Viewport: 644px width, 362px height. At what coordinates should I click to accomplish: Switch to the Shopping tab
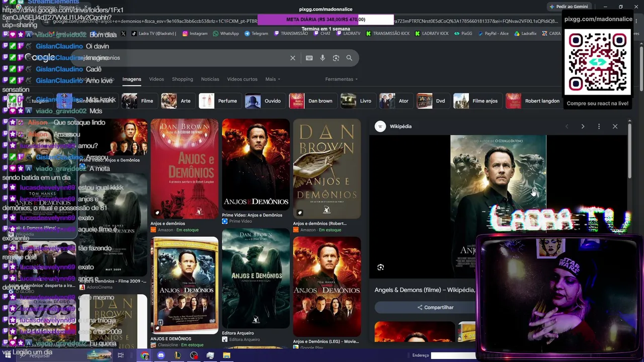(x=183, y=79)
